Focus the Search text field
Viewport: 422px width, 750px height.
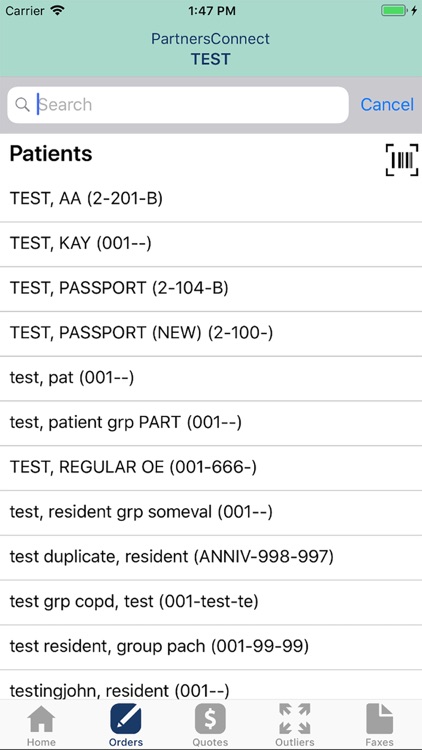pyautogui.click(x=178, y=105)
